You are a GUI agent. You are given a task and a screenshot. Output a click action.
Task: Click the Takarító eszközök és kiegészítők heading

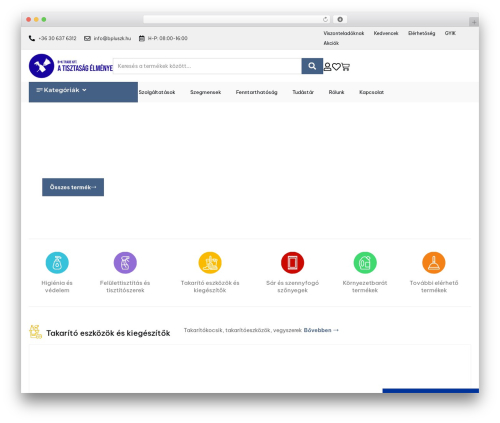pos(108,333)
